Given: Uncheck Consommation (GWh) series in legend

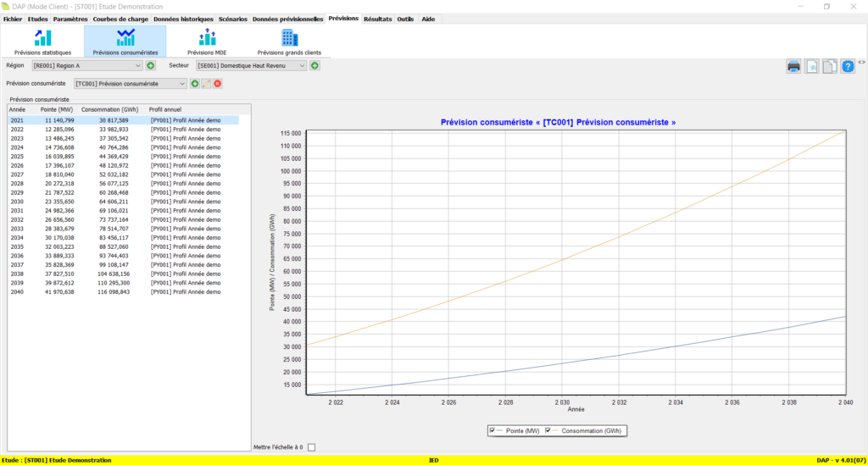Looking at the screenshot, I should (x=548, y=430).
